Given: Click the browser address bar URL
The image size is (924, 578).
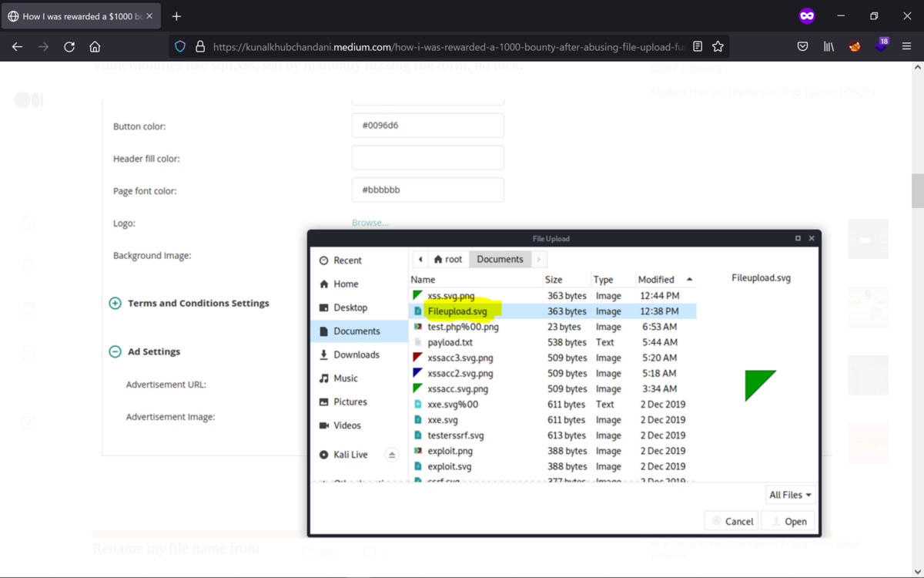Looking at the screenshot, I should point(448,47).
